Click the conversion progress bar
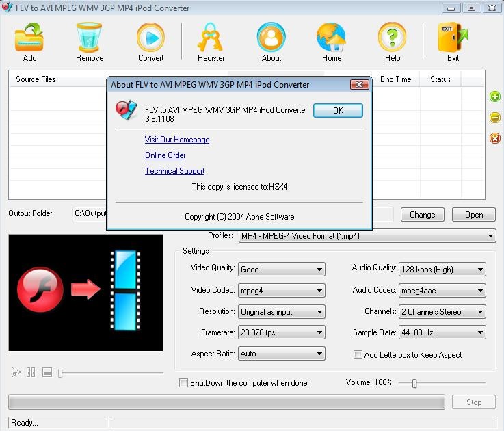Viewport: 504px width, 431px height. coord(226,402)
